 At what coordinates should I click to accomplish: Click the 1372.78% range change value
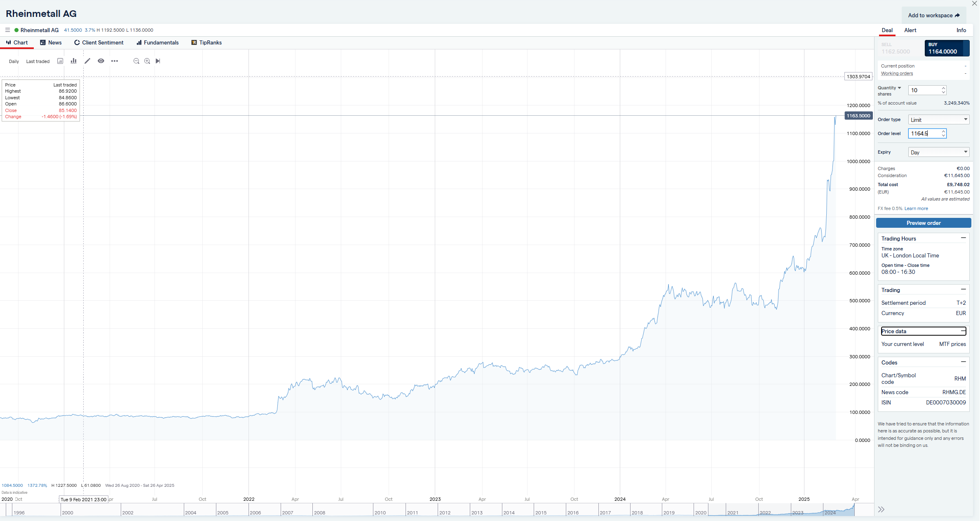(37, 486)
